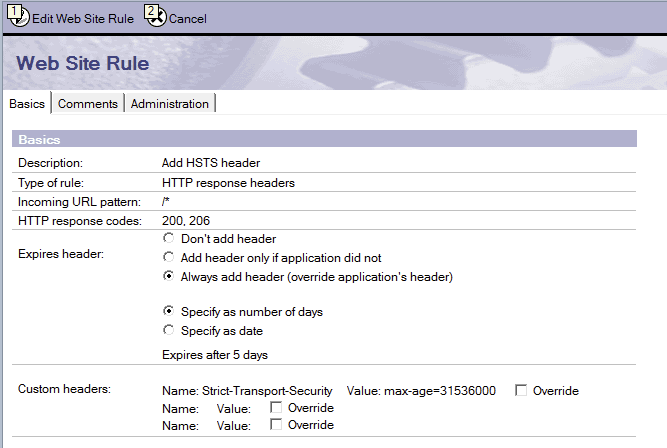This screenshot has width=667, height=448.
Task: Click the Cancel action icon
Action: point(155,15)
